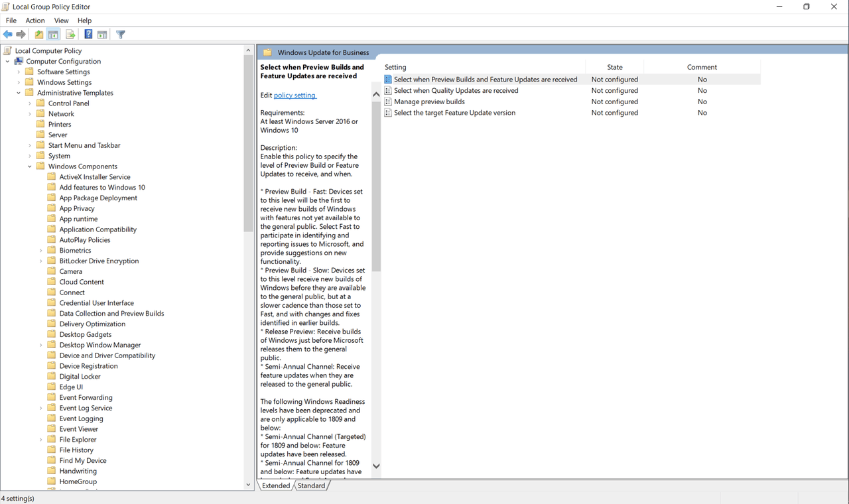This screenshot has width=849, height=504.
Task: Click folder icon in Windows Update for Business header
Action: pyautogui.click(x=267, y=52)
